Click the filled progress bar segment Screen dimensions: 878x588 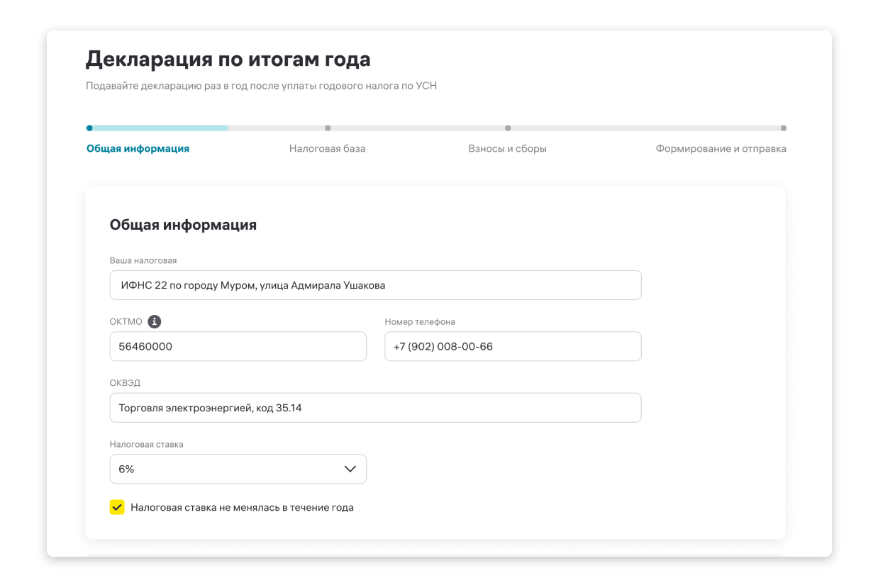click(159, 128)
